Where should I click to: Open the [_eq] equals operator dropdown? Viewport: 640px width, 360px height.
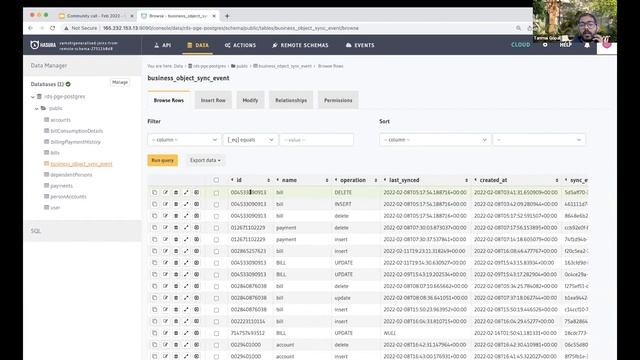(251, 140)
